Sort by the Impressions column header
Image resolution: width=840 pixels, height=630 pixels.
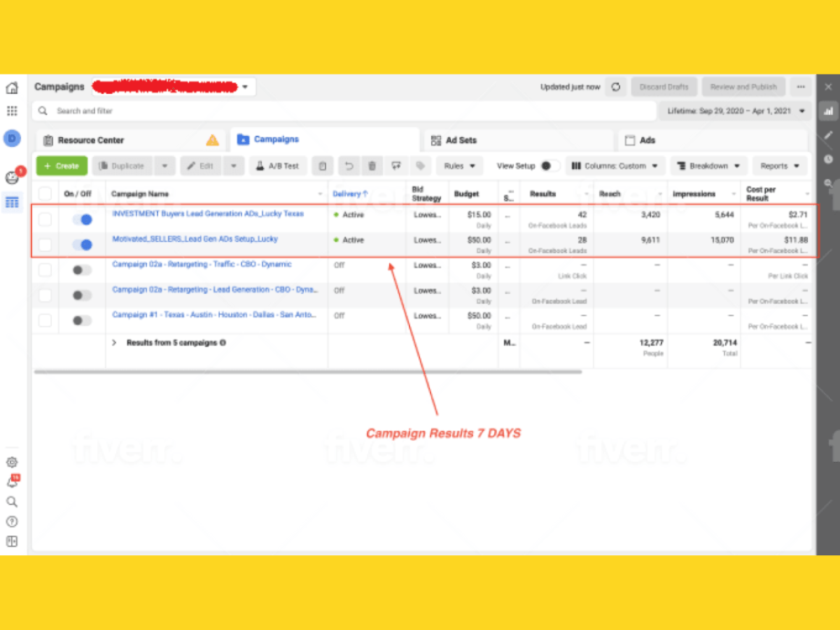point(695,194)
